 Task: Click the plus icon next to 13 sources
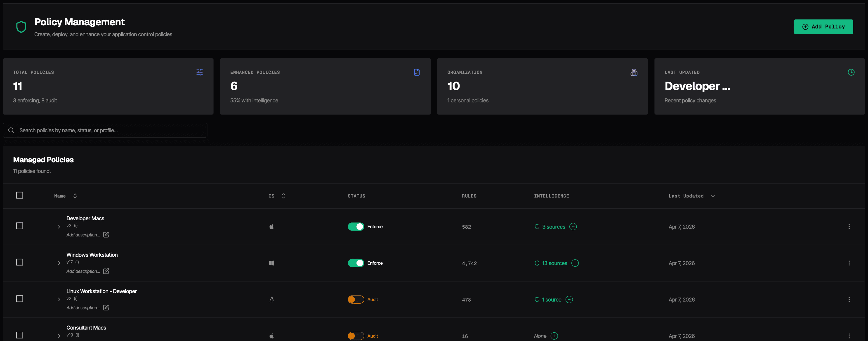[x=575, y=263]
